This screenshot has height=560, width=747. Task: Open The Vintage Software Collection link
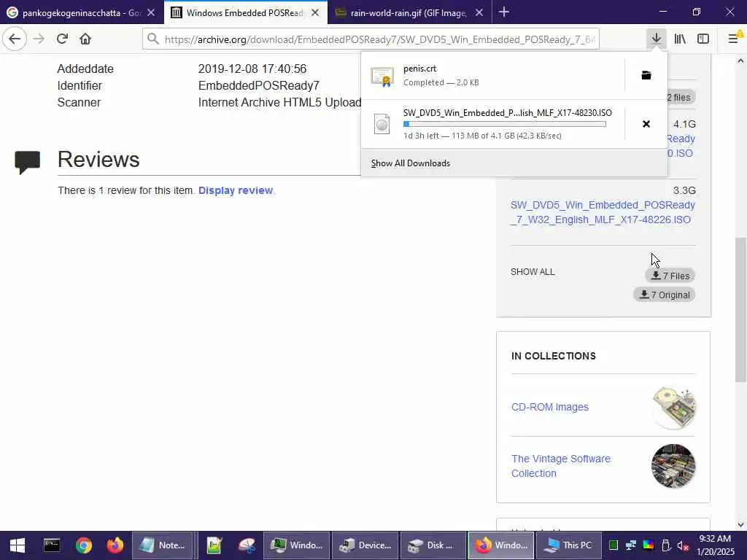click(561, 466)
